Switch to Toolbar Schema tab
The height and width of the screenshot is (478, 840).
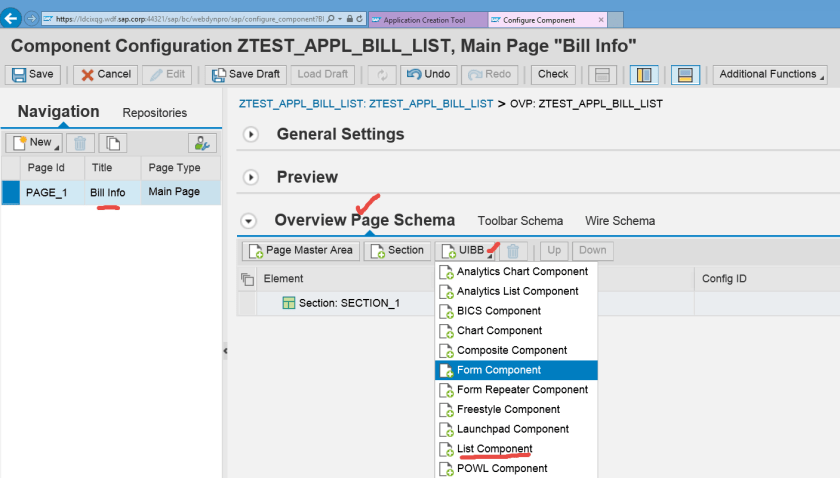click(520, 221)
